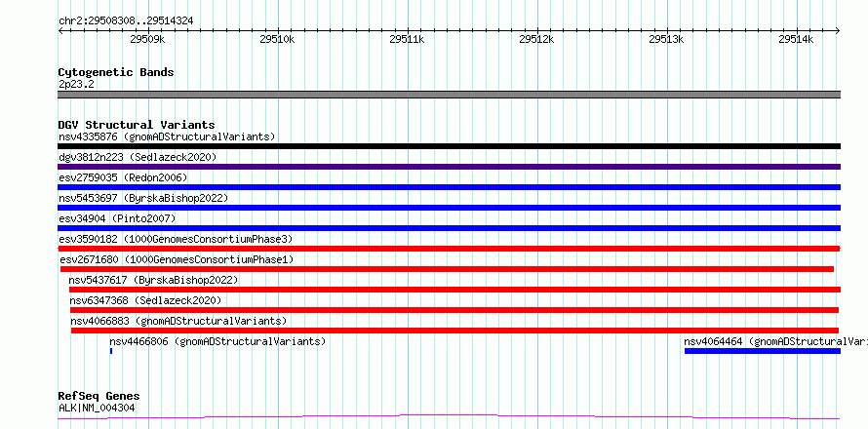Click esv2671680 1000GenomesConsortiumPhase1 label
Screen dimensions: 868x429
(177, 259)
